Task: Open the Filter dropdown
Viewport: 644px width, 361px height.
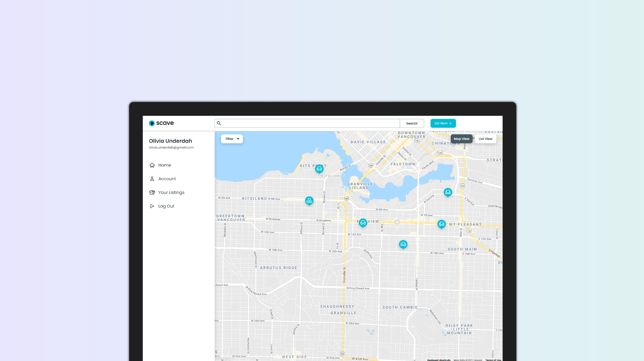Action: pos(232,139)
